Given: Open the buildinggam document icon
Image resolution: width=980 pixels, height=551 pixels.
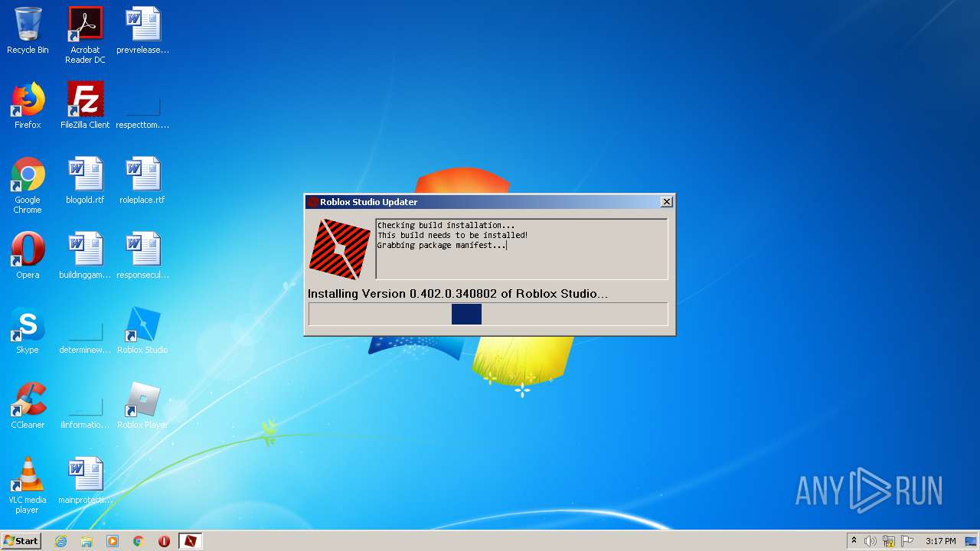Looking at the screenshot, I should [85, 256].
